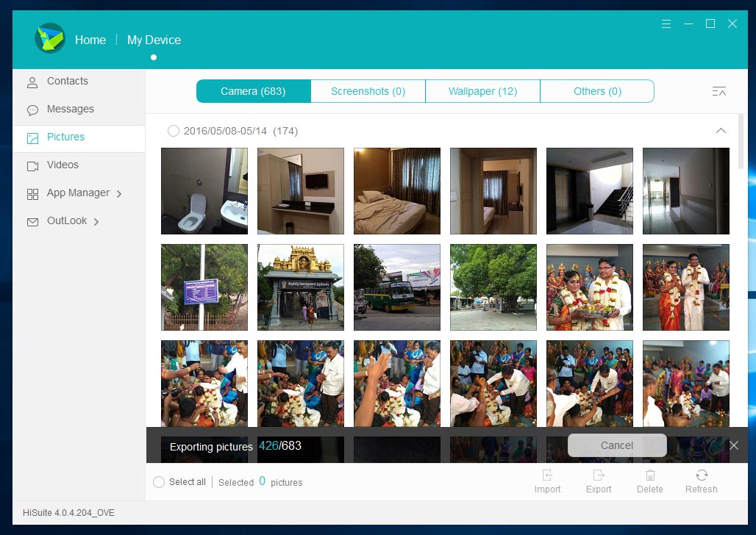
Task: Expand the OutLook submenu arrow
Action: click(96, 222)
